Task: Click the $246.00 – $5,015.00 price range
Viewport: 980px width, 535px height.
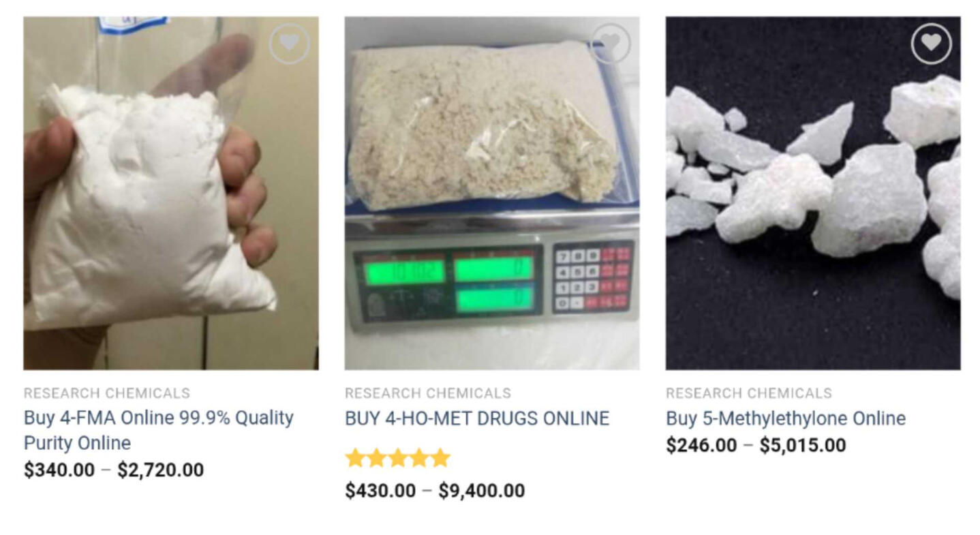Action: point(756,446)
